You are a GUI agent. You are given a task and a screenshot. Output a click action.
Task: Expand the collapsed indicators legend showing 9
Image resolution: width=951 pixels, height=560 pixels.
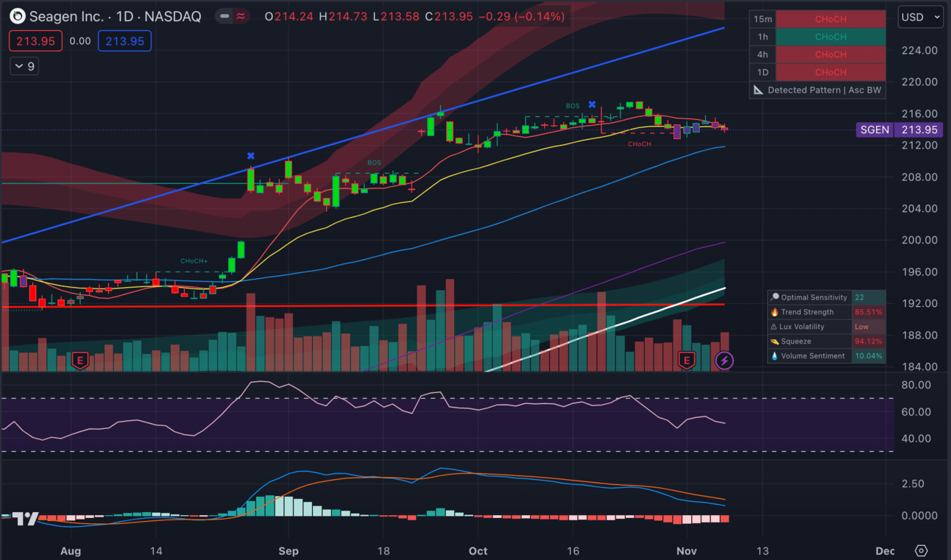click(x=24, y=66)
